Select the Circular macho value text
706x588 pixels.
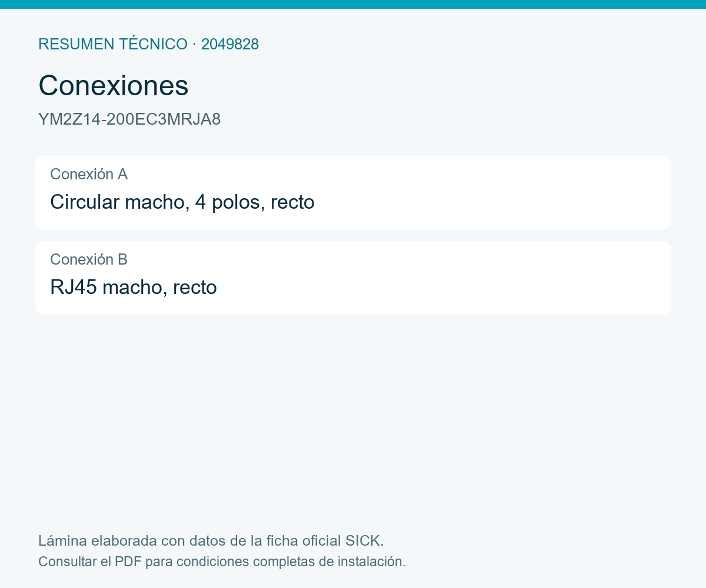pos(120,202)
